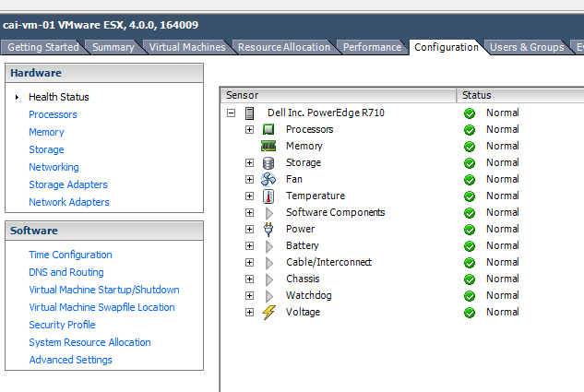Viewport: 584px width, 392px height.
Task: Open the Advanced Settings link
Action: tap(71, 360)
